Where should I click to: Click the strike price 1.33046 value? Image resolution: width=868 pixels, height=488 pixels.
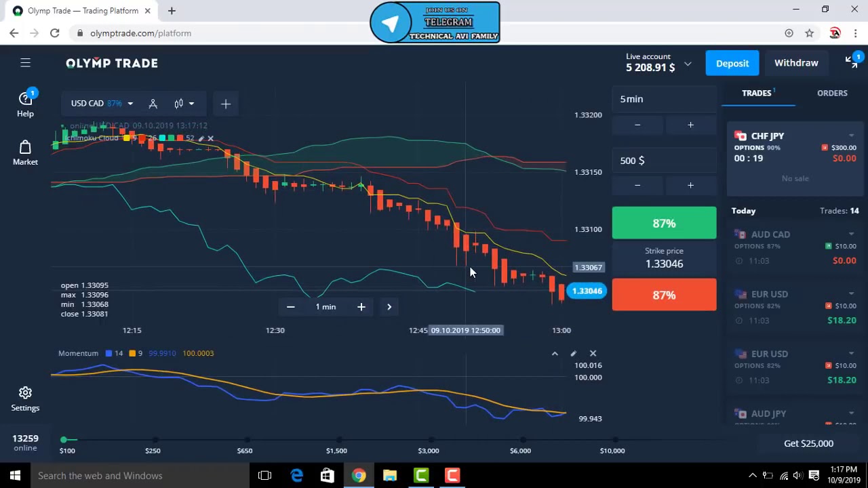(x=664, y=264)
